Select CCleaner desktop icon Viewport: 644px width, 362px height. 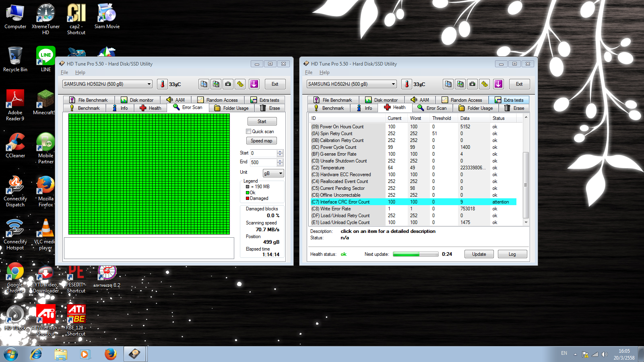pyautogui.click(x=15, y=145)
